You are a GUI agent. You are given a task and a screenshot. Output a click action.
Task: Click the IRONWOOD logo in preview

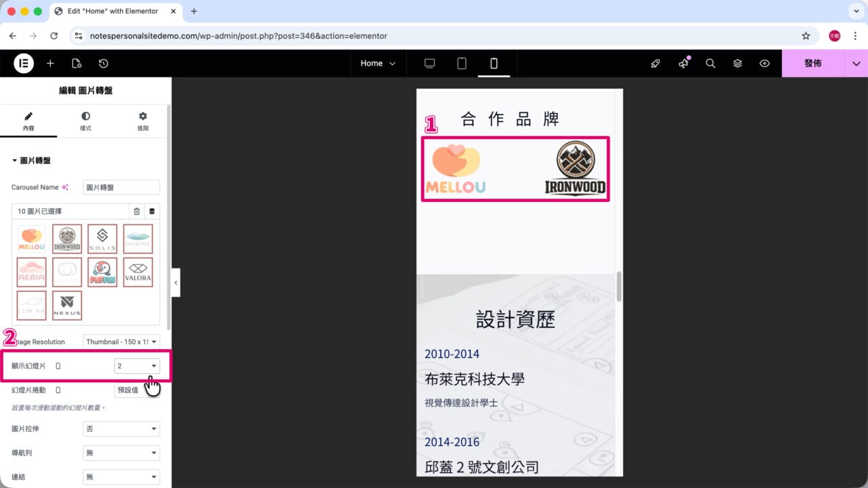coord(576,169)
